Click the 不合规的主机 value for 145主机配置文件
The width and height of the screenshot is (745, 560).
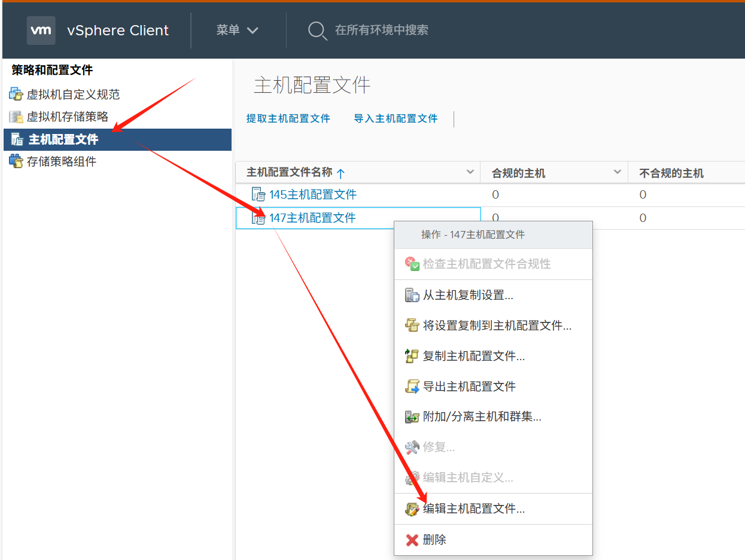pyautogui.click(x=643, y=194)
